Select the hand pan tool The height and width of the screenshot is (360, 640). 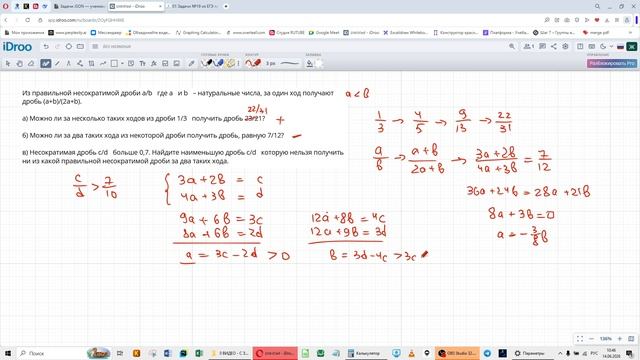point(19,63)
